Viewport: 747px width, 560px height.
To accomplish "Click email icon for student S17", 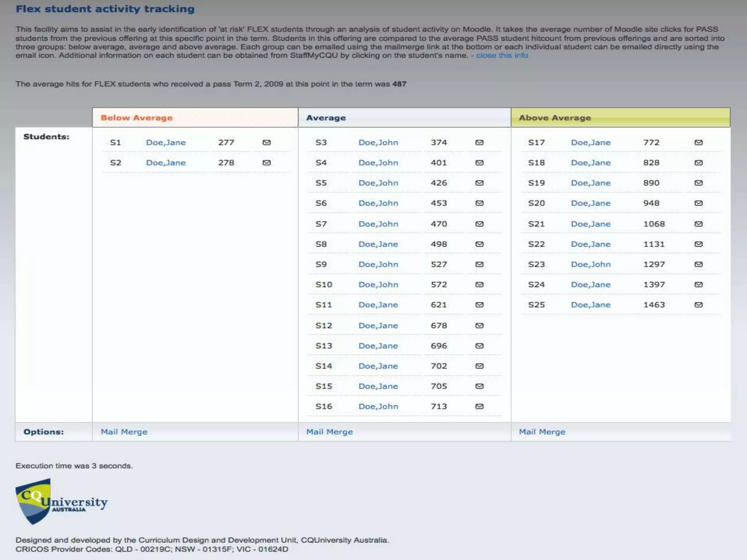I will coord(698,143).
